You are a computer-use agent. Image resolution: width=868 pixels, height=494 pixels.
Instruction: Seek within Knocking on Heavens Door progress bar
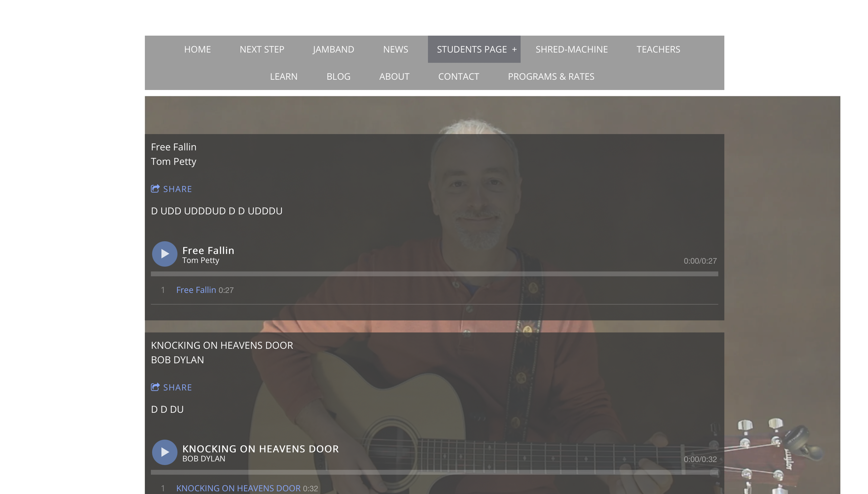[434, 472]
